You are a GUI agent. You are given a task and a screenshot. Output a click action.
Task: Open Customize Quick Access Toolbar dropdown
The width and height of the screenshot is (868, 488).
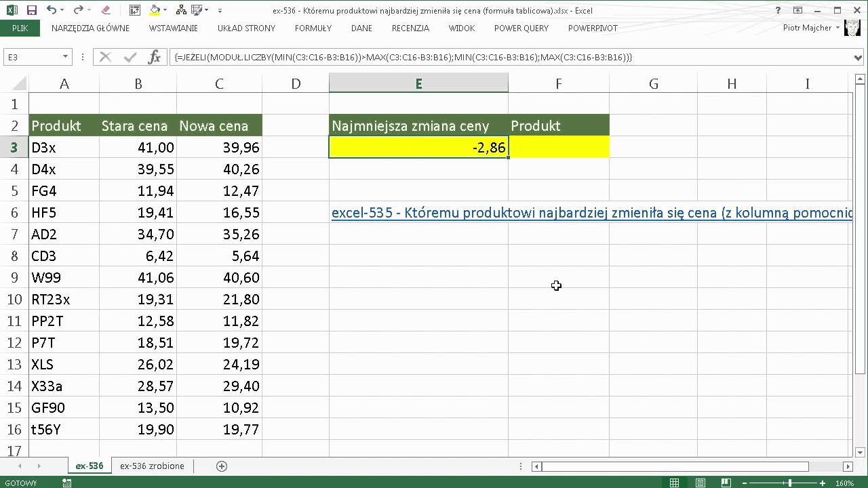[220, 10]
